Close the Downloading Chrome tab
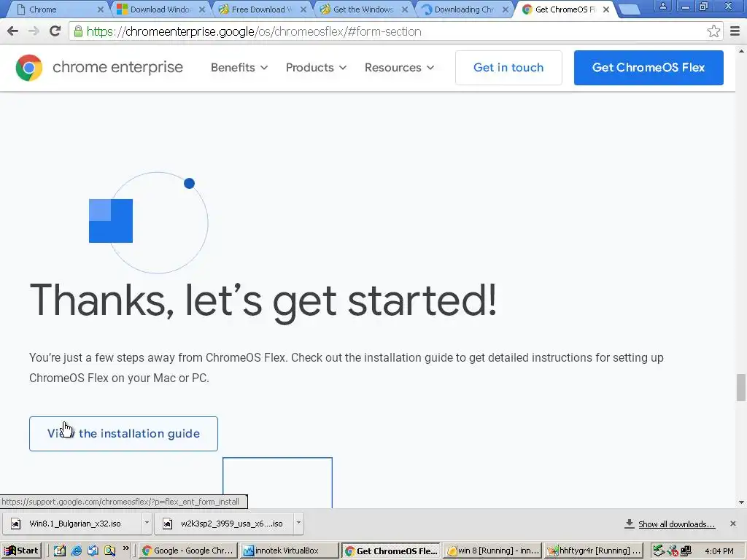Viewport: 747px width, 560px height. point(506,9)
